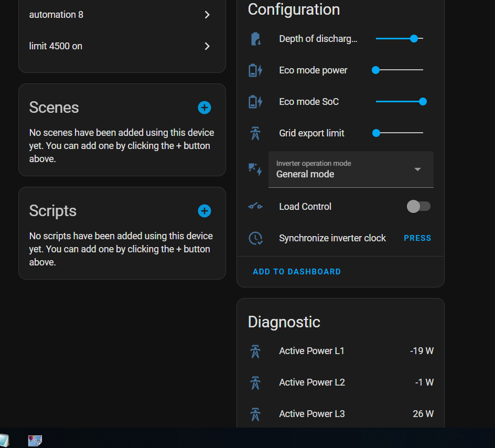
Task: Expand the automation 8 entry chevron
Action: point(207,15)
